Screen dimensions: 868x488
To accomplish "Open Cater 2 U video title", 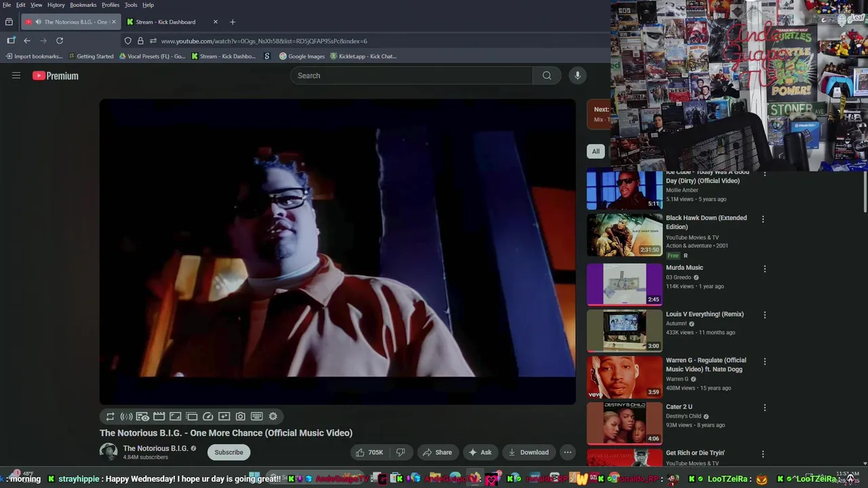I will tap(679, 407).
